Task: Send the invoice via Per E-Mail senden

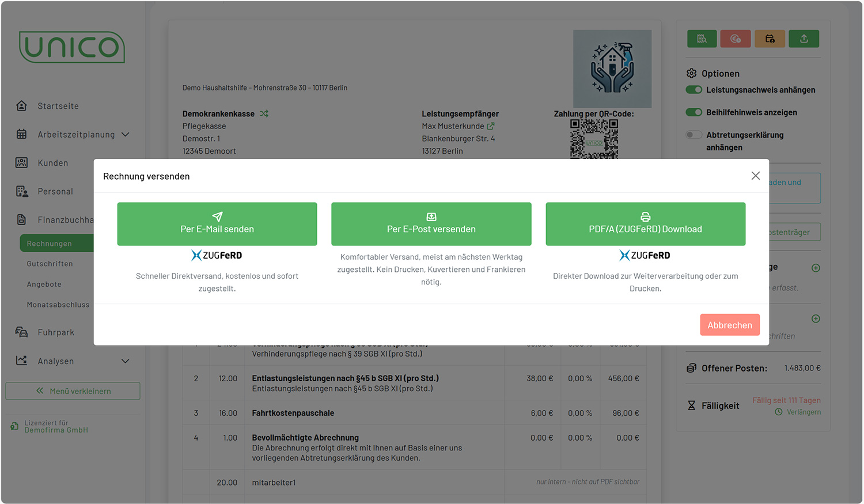Action: (217, 223)
